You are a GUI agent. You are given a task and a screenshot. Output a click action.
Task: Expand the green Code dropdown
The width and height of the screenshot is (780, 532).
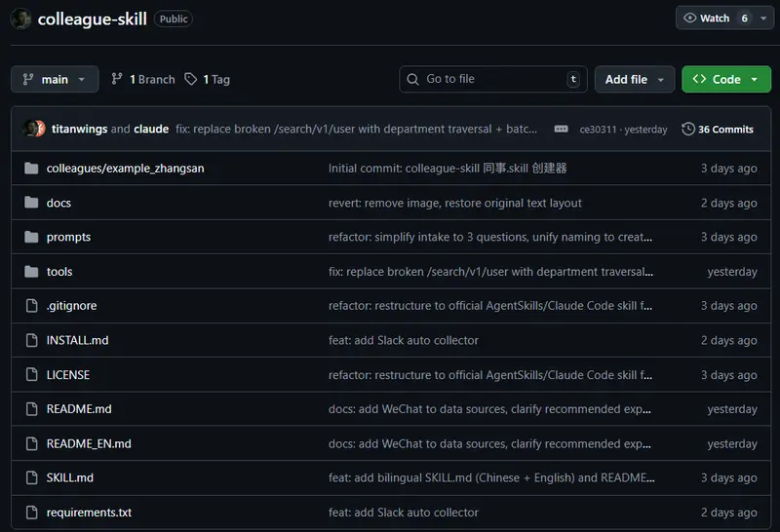point(726,79)
